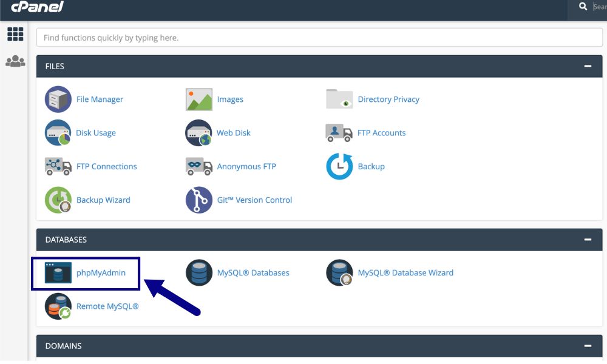Collapse the Domains section
The height and width of the screenshot is (364, 607).
[x=588, y=346]
